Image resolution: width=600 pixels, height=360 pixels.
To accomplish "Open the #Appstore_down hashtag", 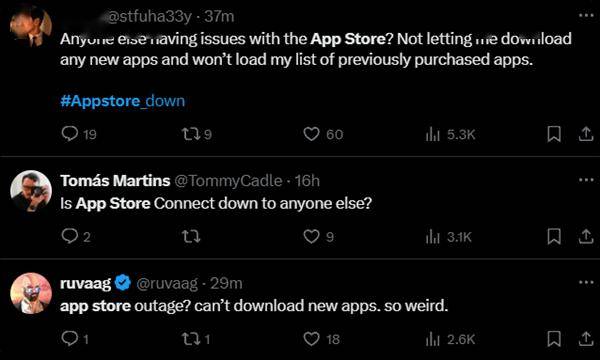I will (122, 101).
